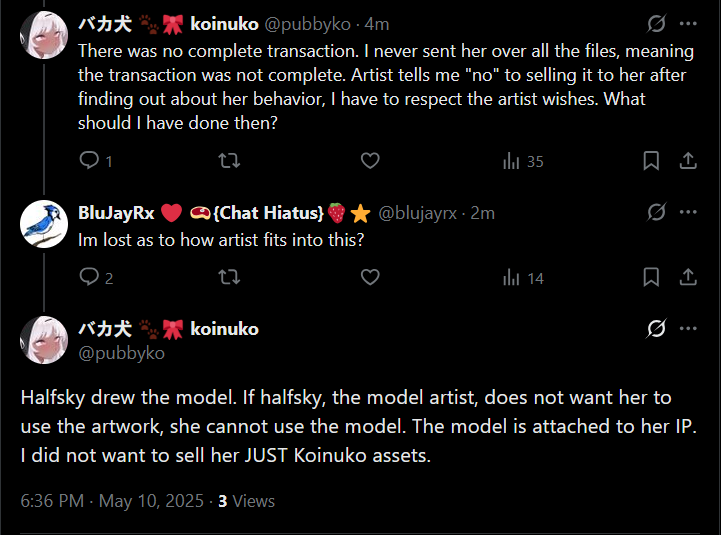Screen dimensions: 721x535
Task: Open BluJayRx's blue jay avatar
Action: click(x=44, y=229)
